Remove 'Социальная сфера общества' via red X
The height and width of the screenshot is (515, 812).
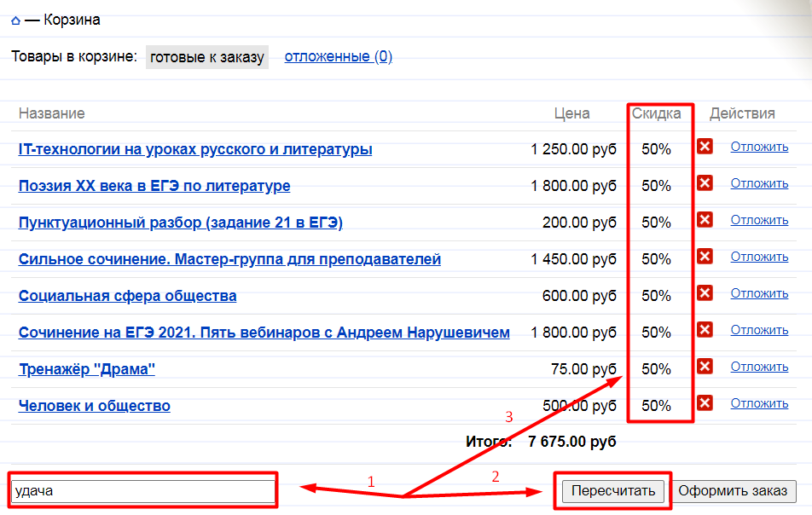tap(705, 293)
